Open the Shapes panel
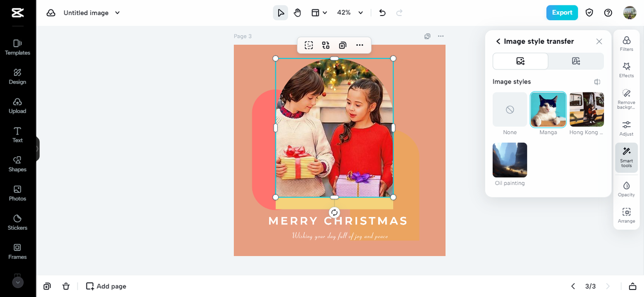The height and width of the screenshot is (297, 644). coord(18,164)
